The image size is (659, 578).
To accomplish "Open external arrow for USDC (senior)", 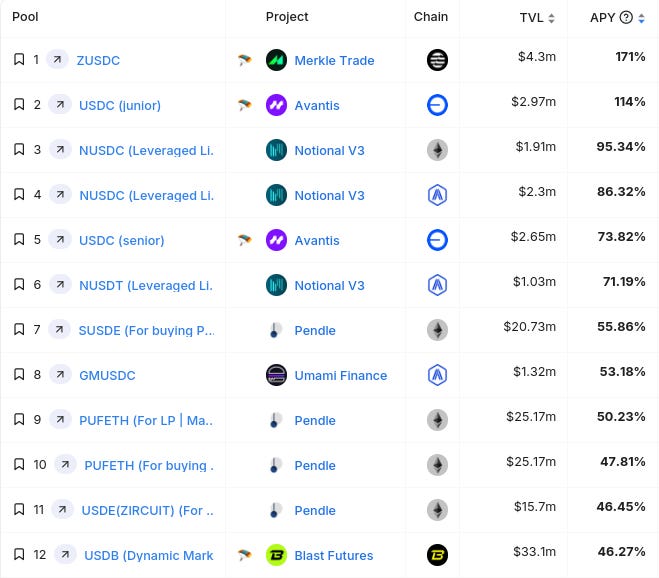I will 60,239.
